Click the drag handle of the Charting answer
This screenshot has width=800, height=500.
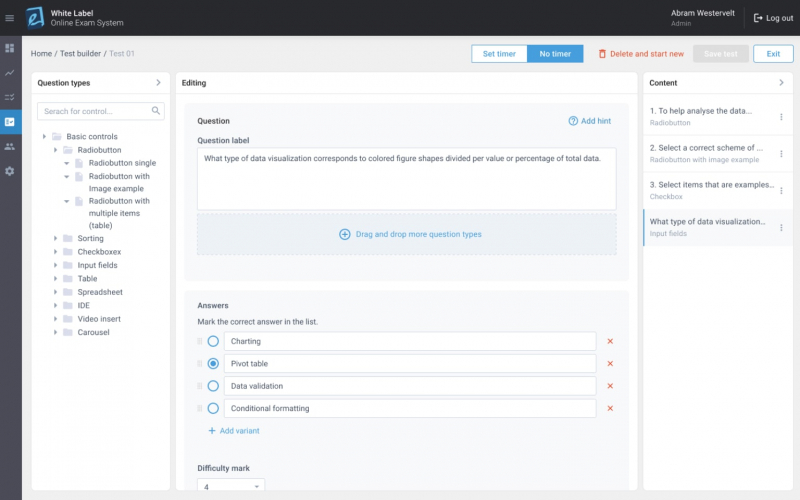click(199, 341)
